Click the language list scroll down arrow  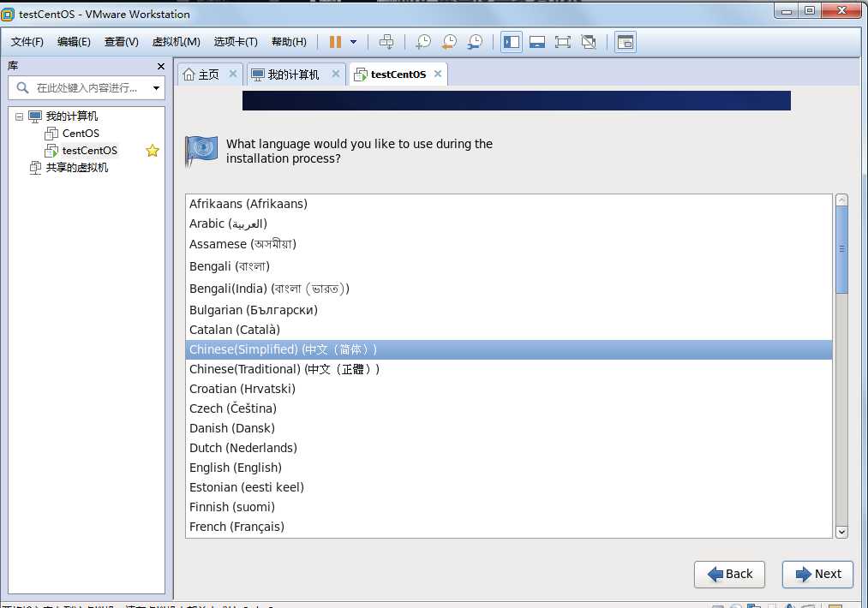pyautogui.click(x=841, y=532)
